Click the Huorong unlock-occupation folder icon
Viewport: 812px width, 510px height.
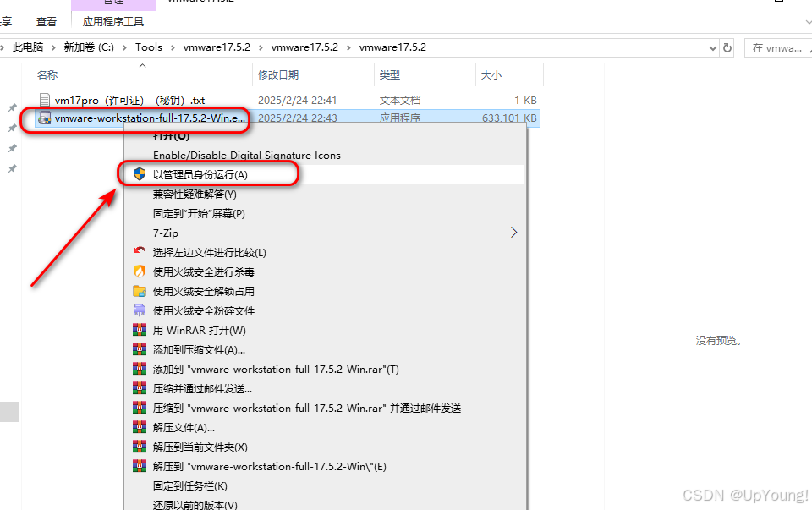[x=140, y=291]
